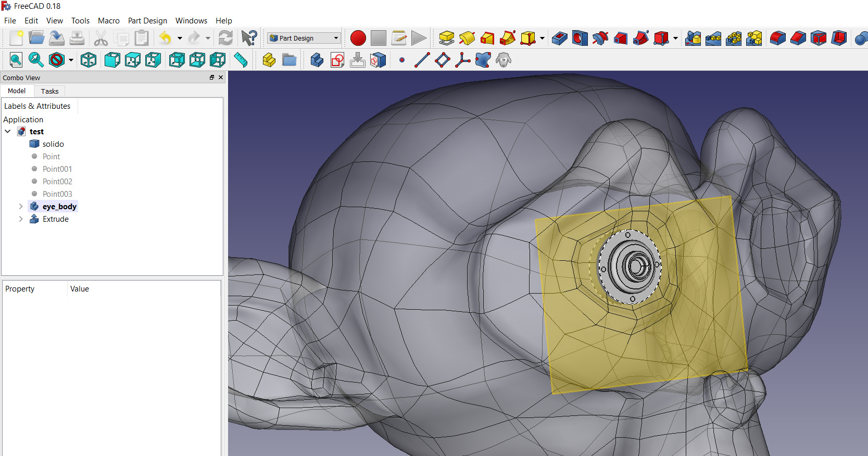The width and height of the screenshot is (868, 456).
Task: Print the document
Action: (x=77, y=38)
